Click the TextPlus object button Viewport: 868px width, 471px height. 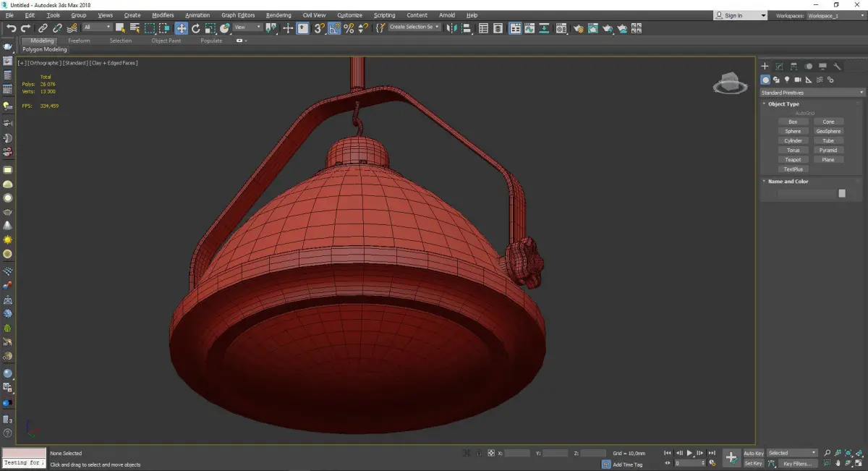[793, 169]
